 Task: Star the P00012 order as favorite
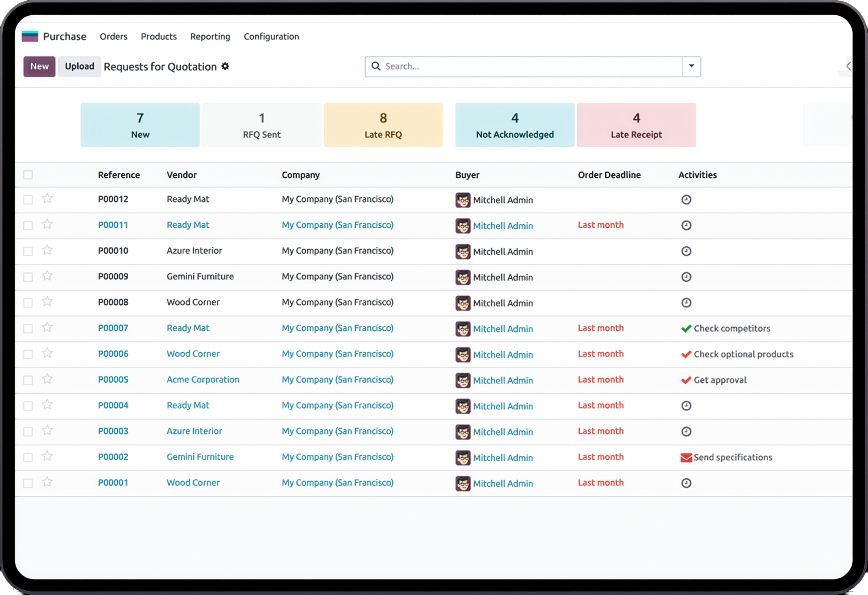(x=47, y=198)
